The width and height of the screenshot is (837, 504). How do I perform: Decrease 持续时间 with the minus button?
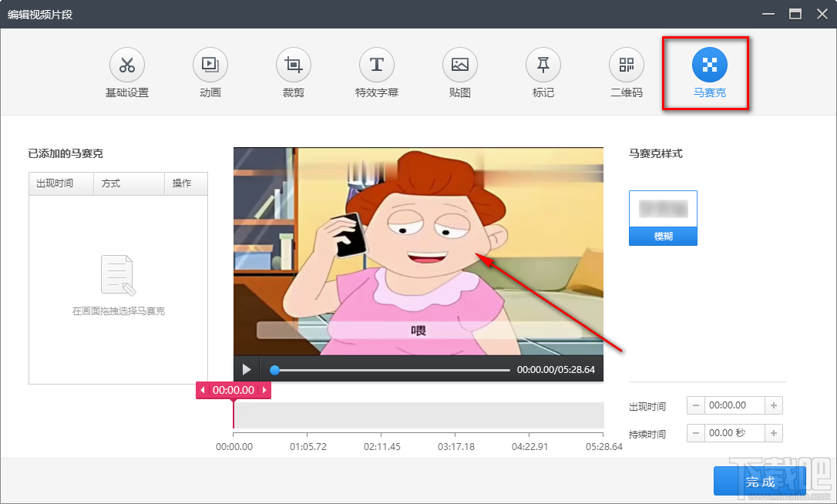coord(695,433)
